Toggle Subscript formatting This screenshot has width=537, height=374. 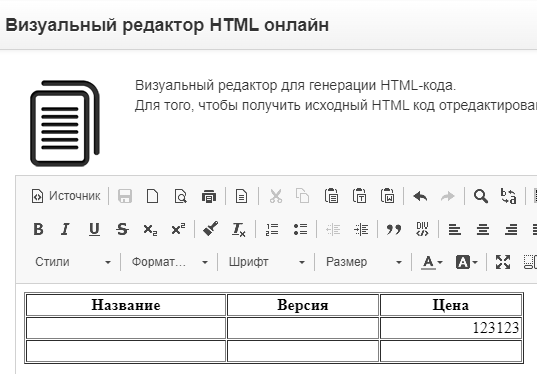coord(150,229)
